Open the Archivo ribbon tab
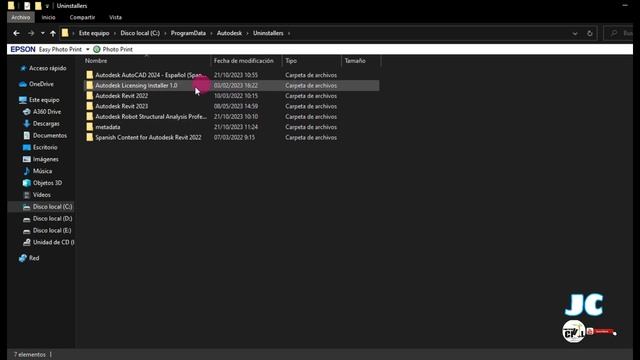This screenshot has height=360, width=640. 20,17
